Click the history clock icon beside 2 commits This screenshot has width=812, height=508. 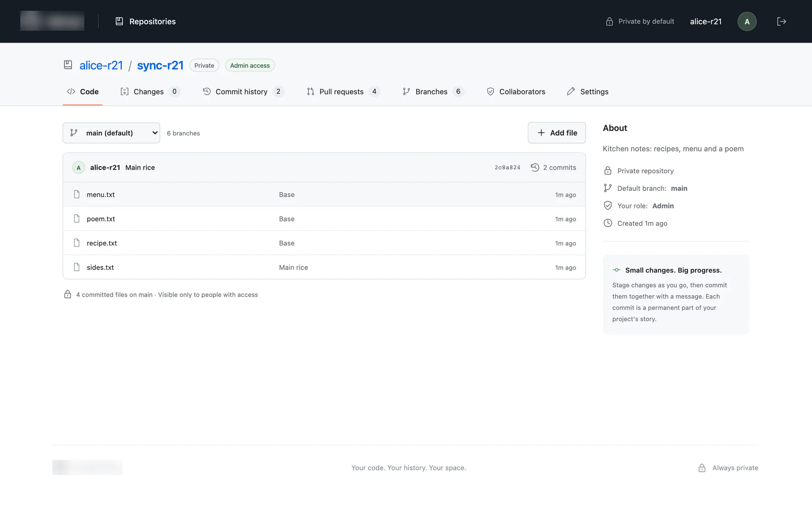[x=535, y=167]
